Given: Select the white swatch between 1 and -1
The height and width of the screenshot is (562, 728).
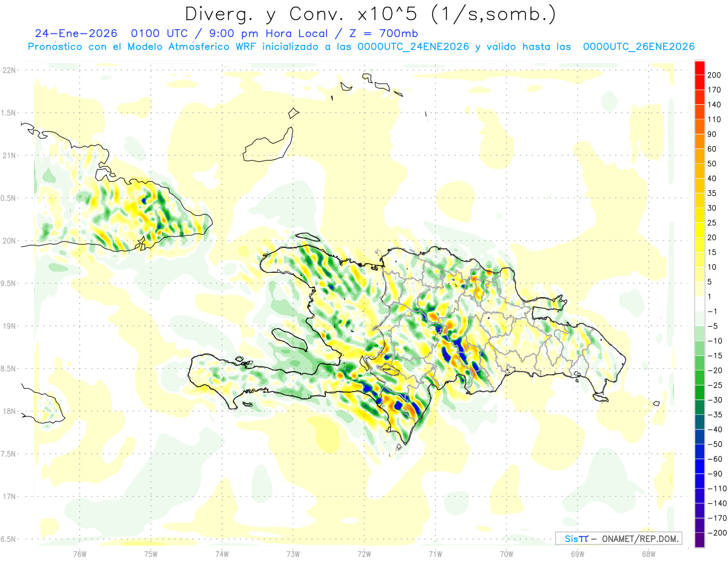Looking at the screenshot, I should tap(699, 304).
